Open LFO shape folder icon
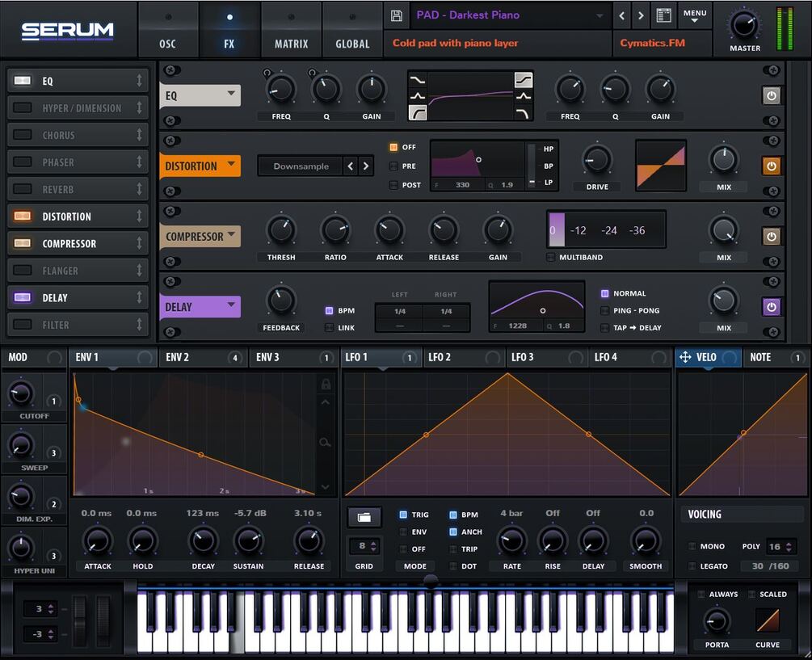Screen dimensions: 812x660 [x=364, y=517]
